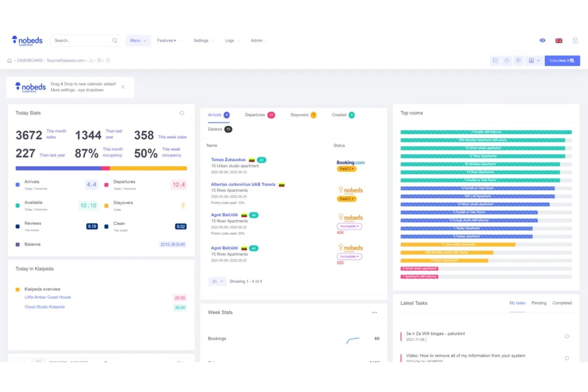Screen dimensions: 588x392
Task: Click the add-booking plus square toolbar icon
Action: click(495, 61)
